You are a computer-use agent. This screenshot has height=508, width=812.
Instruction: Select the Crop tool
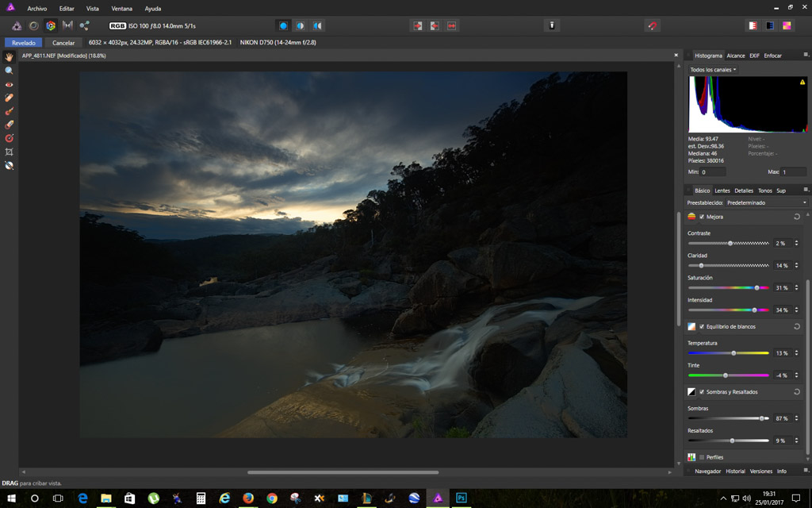pos(10,152)
